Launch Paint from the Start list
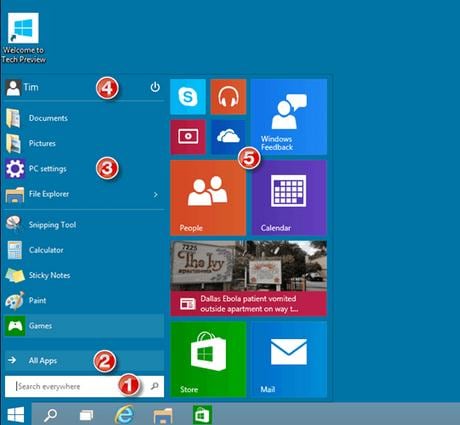The height and width of the screenshot is (425, 460). tap(84, 301)
